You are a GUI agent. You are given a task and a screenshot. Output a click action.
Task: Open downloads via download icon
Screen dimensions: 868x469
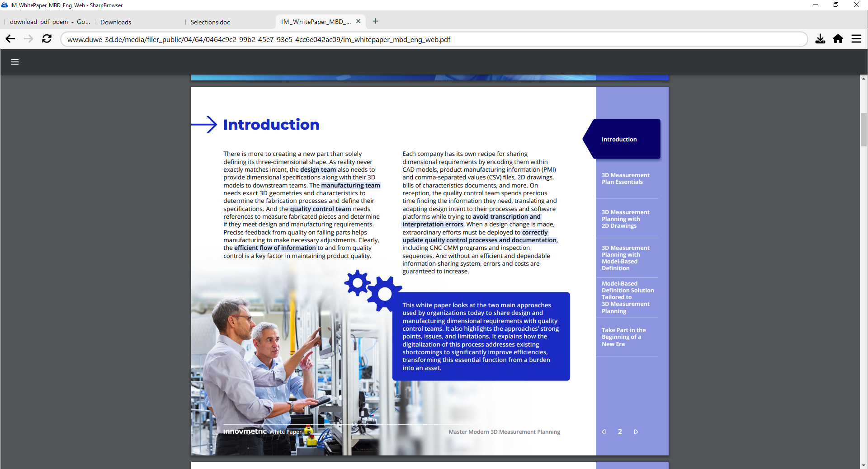[x=820, y=39]
